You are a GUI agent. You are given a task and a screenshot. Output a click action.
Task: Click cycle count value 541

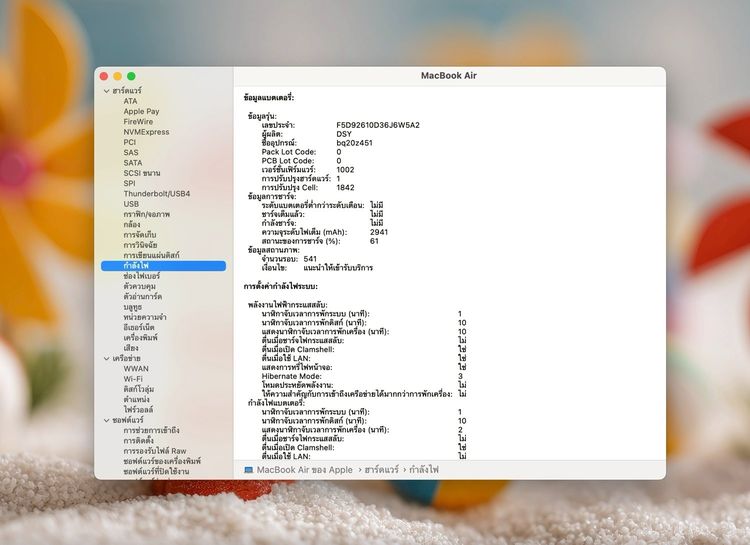[x=310, y=259]
